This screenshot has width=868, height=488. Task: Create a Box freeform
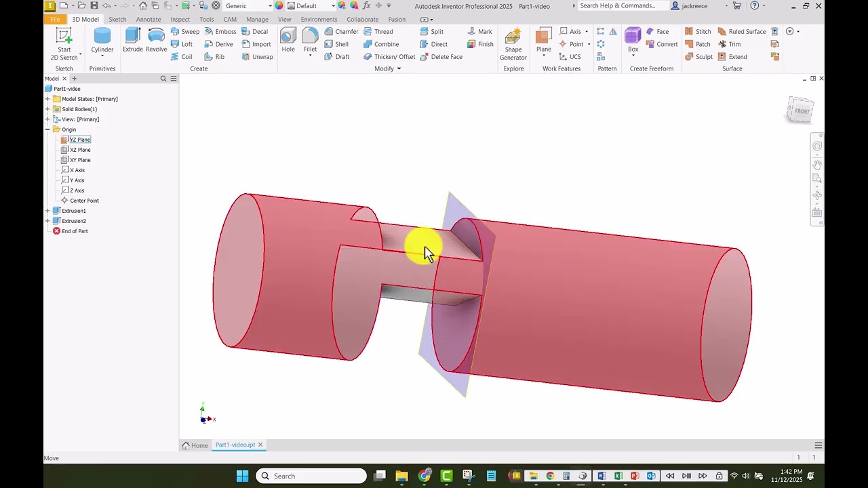[x=633, y=40]
